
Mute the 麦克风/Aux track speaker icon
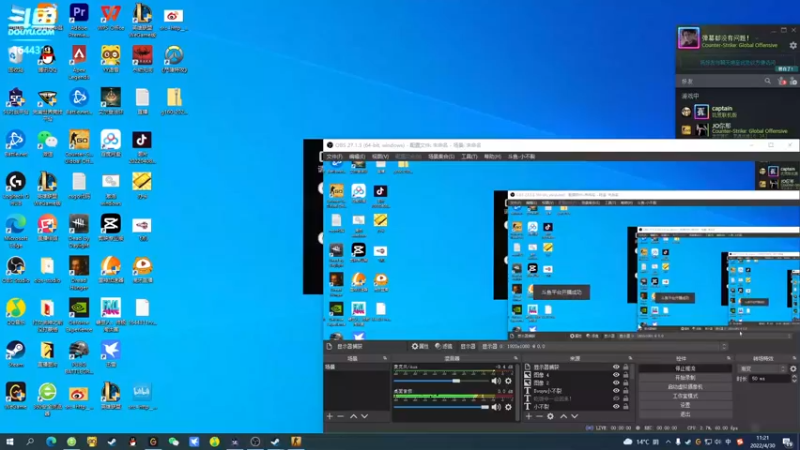click(495, 381)
